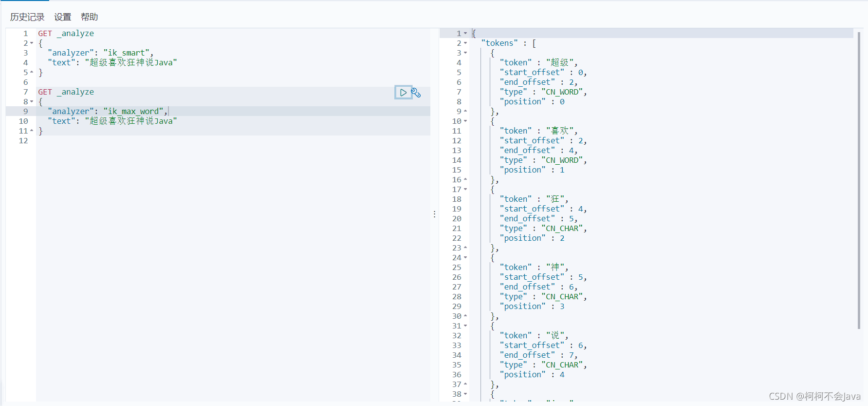Click the first GET _analyze request line
Screen dimensions: 868x406
(66, 34)
